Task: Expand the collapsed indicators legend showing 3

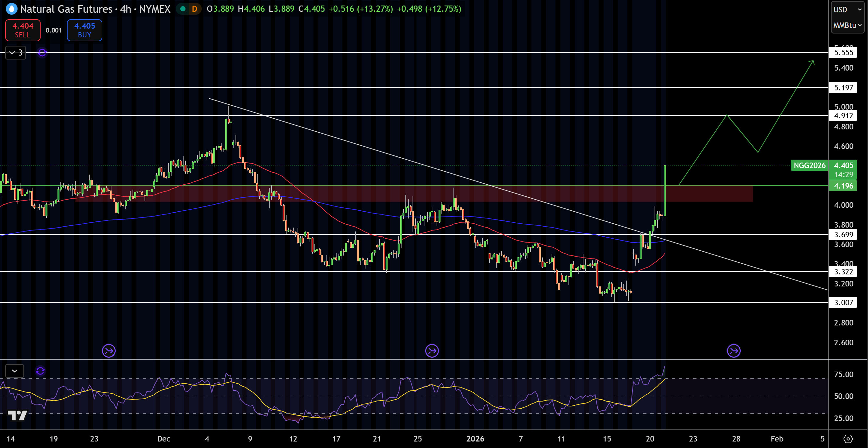Action: click(16, 53)
